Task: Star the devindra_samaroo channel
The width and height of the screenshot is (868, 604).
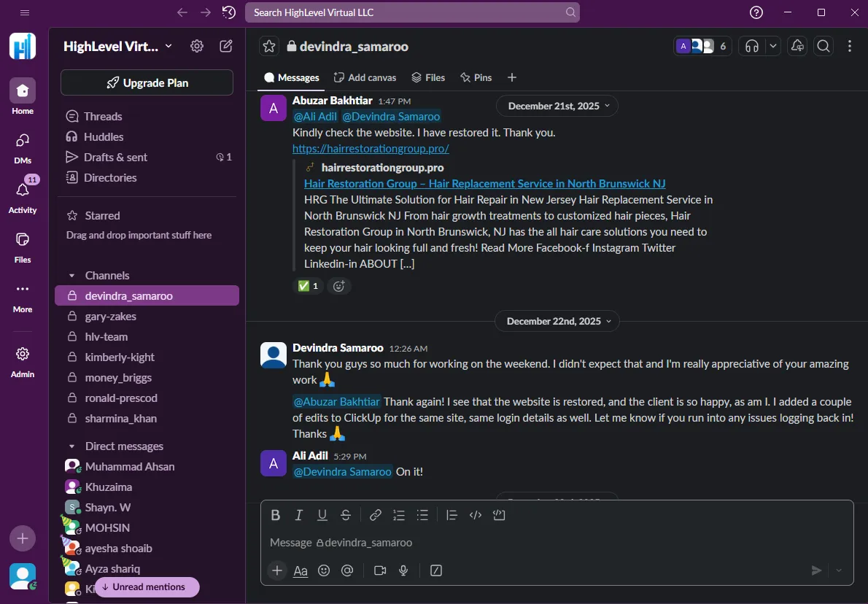Action: 269,46
